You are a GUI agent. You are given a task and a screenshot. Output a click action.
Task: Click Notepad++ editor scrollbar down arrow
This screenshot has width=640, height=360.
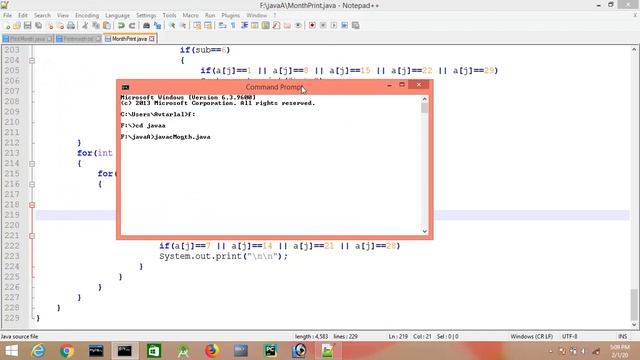[634, 324]
